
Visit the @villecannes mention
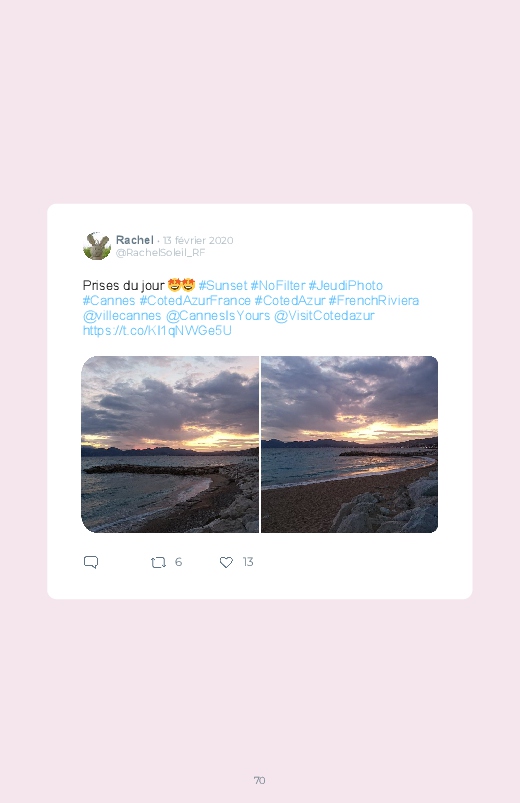tap(122, 315)
